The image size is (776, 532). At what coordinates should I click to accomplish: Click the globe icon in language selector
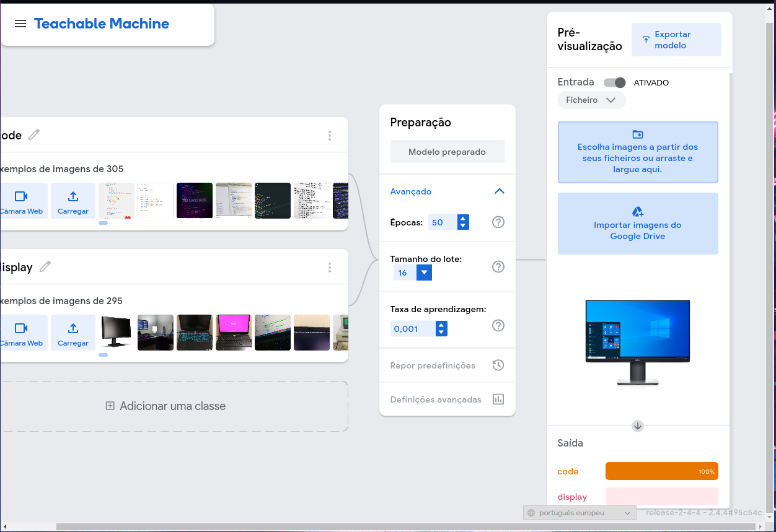pos(531,513)
